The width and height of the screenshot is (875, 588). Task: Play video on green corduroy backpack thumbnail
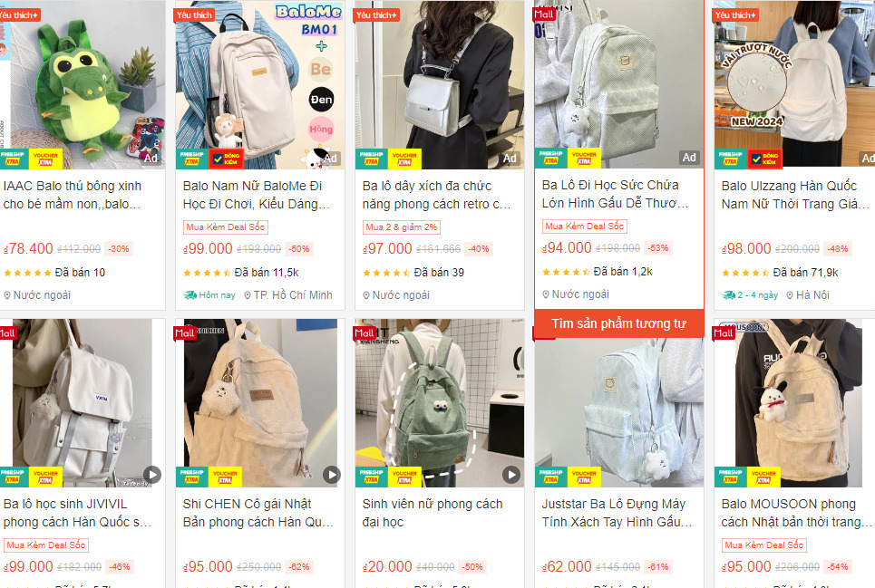pyautogui.click(x=511, y=475)
